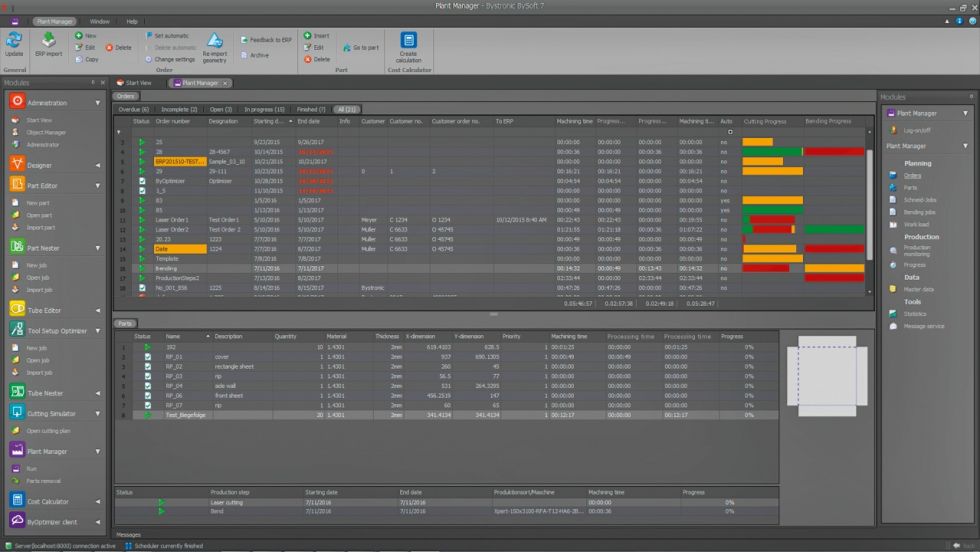Toggle the checkbox of part RP_06
Image resolution: width=980 pixels, height=552 pixels.
click(x=148, y=396)
